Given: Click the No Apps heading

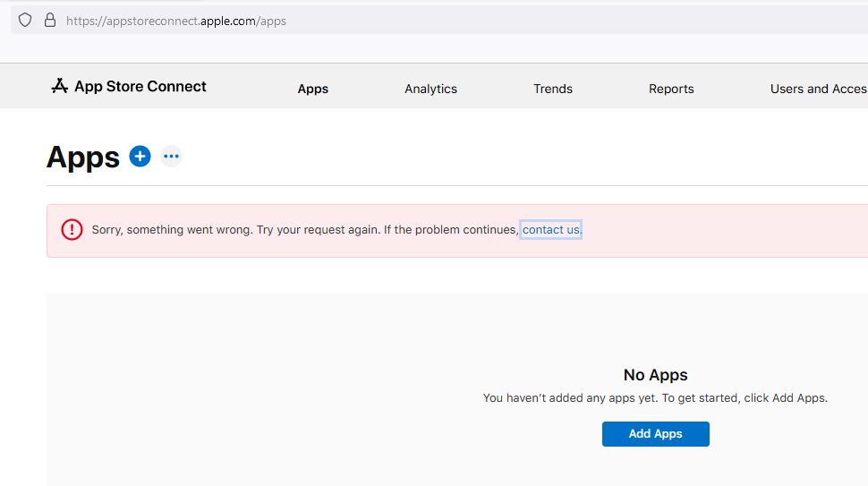Looking at the screenshot, I should (x=655, y=375).
